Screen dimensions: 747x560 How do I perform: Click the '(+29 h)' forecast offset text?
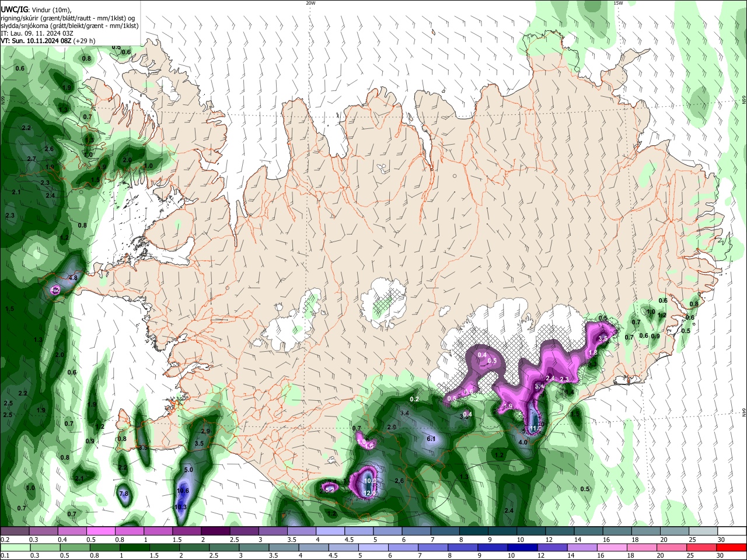pos(85,41)
